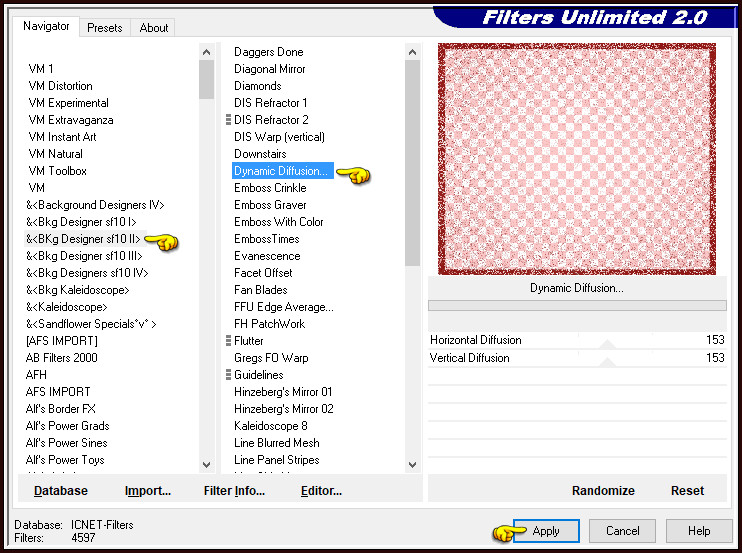This screenshot has height=553, width=742.
Task: Click the up arrow of the category list scrollbar
Action: [206, 52]
